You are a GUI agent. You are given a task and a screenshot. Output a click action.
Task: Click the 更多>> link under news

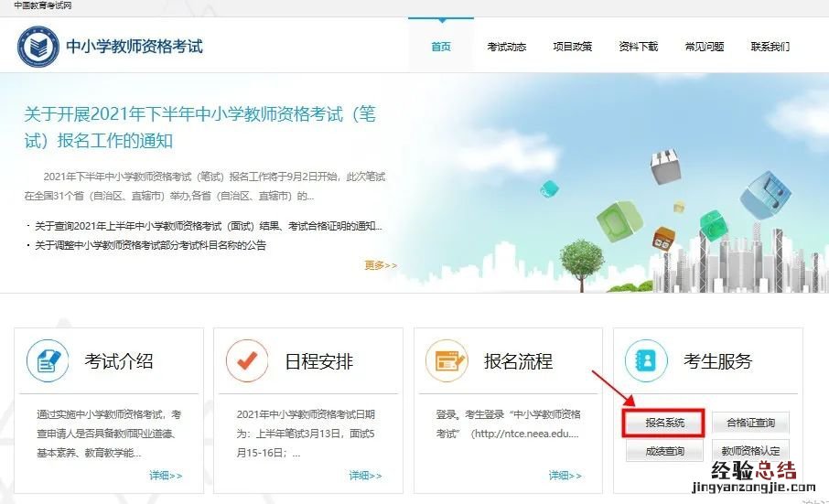[381, 265]
